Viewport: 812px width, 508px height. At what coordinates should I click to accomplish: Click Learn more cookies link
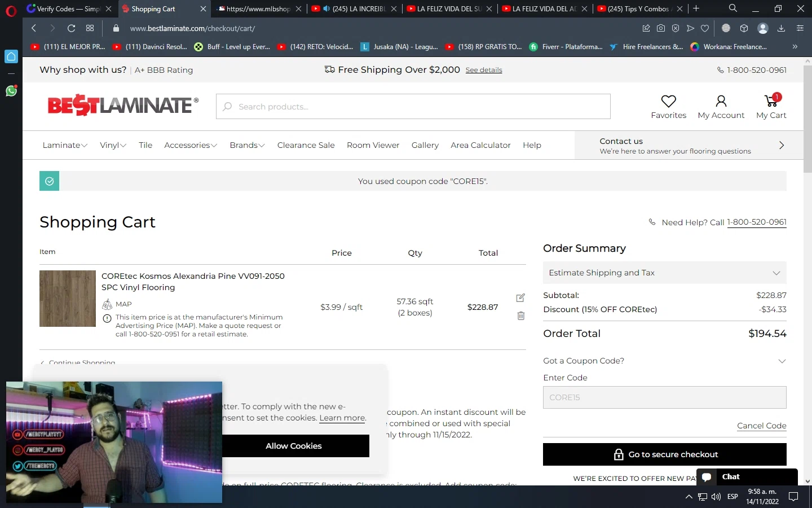342,418
